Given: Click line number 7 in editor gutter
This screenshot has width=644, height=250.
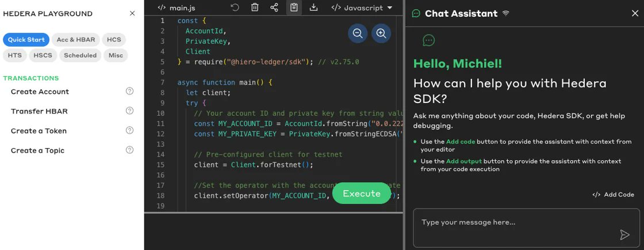Looking at the screenshot, I should point(163,82).
